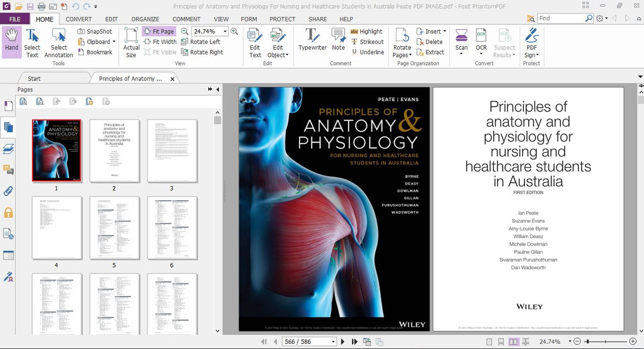Select the Hand tool
The image size is (644, 349).
click(x=12, y=42)
